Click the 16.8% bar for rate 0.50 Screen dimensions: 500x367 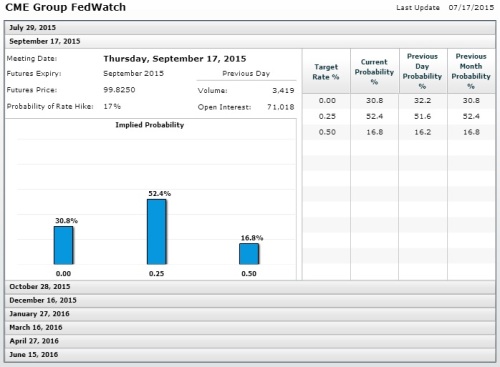(x=249, y=254)
